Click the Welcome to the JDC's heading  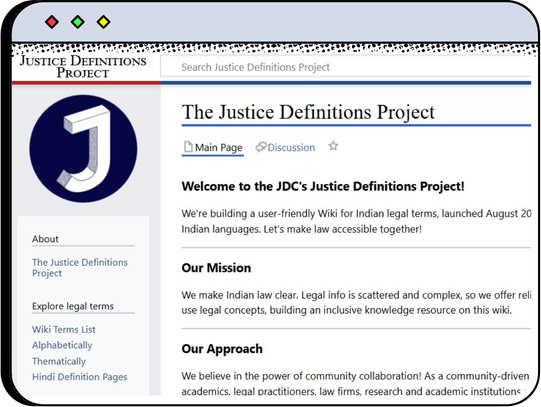tap(323, 186)
